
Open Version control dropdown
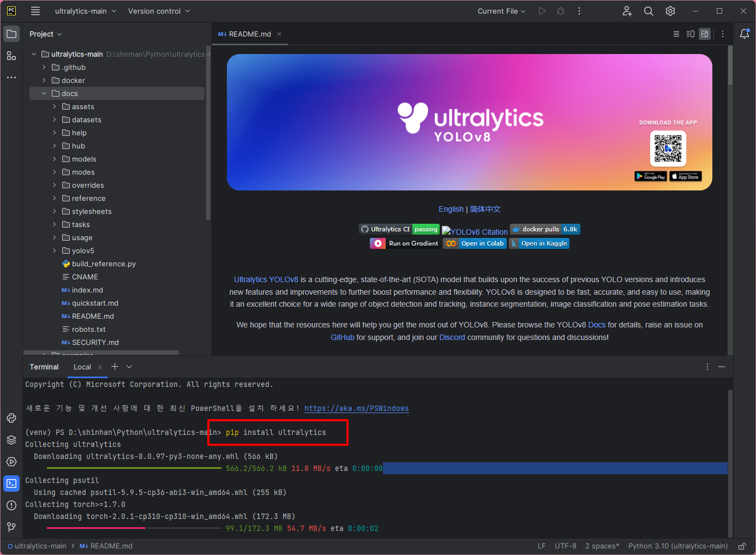click(x=159, y=11)
